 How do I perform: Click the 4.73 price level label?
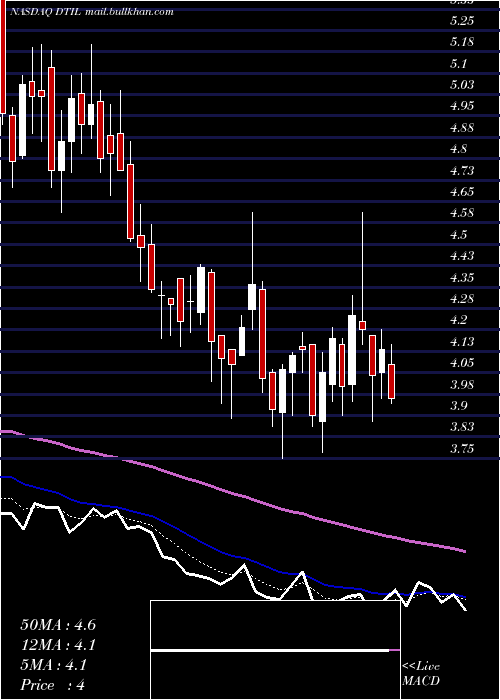pyautogui.click(x=462, y=171)
